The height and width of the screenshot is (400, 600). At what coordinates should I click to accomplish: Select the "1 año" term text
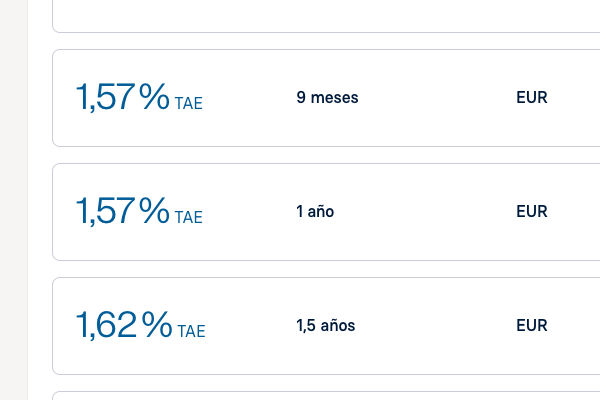(x=315, y=212)
